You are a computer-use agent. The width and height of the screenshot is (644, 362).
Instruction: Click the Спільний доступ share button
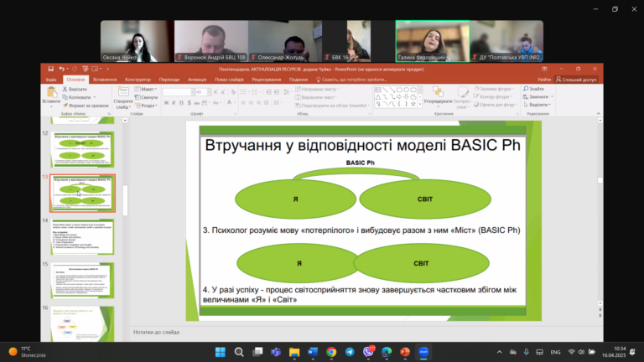(576, 80)
